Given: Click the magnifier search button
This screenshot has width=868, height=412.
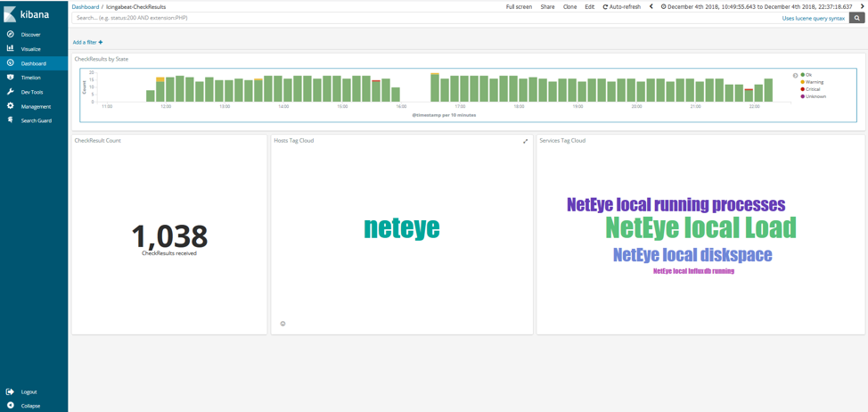Looking at the screenshot, I should point(856,18).
